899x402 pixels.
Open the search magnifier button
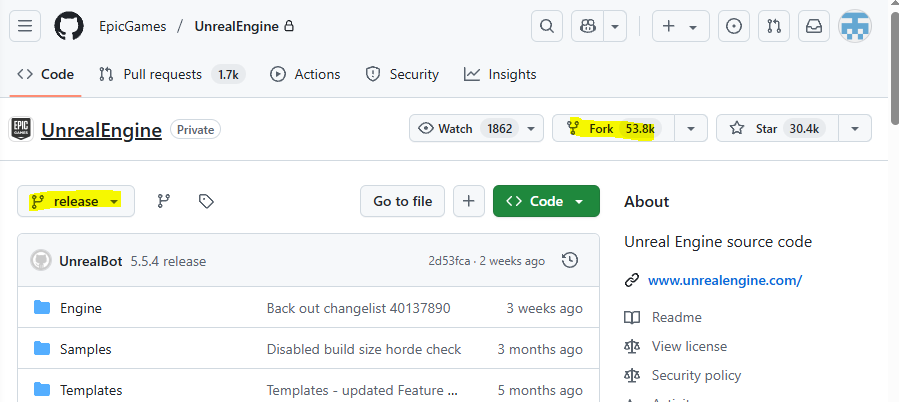tap(547, 26)
